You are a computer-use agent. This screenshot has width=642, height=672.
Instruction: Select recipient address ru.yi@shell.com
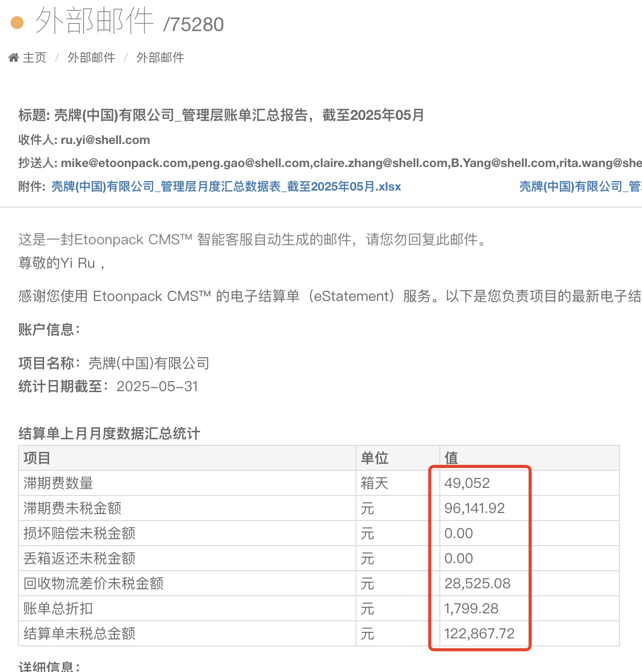(105, 140)
